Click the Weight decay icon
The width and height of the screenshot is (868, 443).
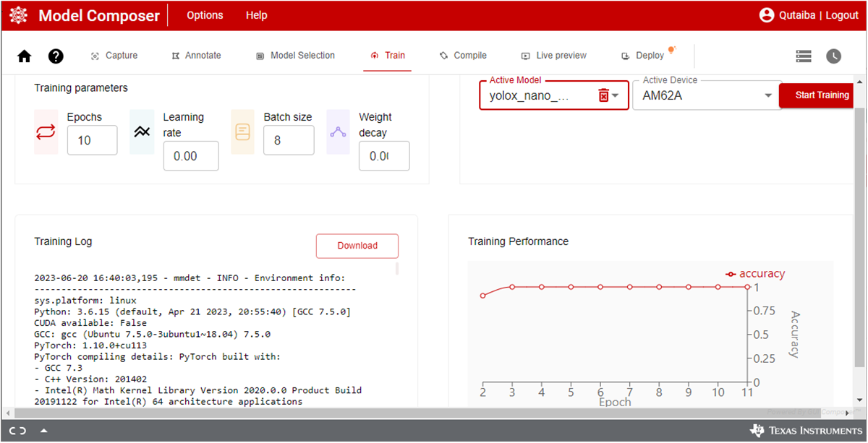(337, 133)
